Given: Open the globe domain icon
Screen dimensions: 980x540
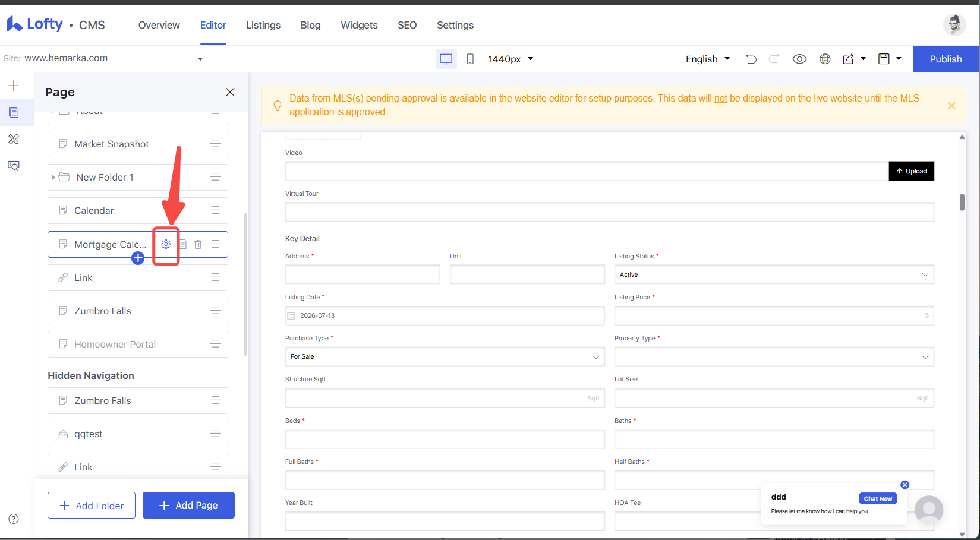Looking at the screenshot, I should tap(825, 59).
